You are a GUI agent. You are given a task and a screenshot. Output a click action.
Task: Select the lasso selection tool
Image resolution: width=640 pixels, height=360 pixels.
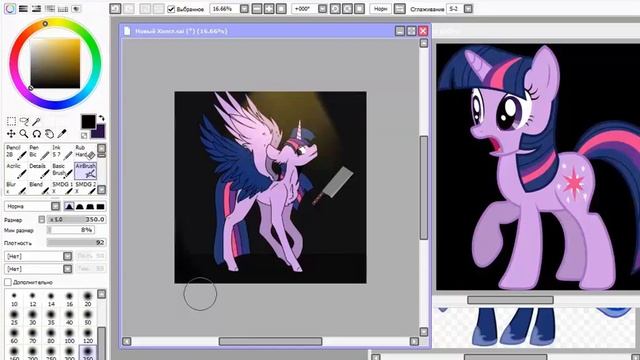(24, 121)
